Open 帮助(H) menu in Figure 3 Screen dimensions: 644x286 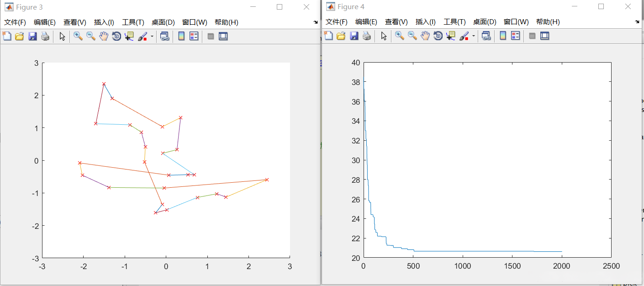227,22
